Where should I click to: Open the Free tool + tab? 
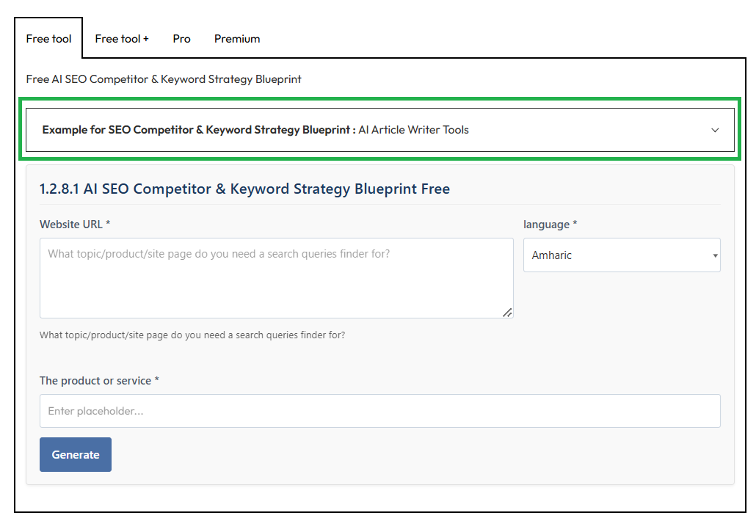(x=122, y=39)
